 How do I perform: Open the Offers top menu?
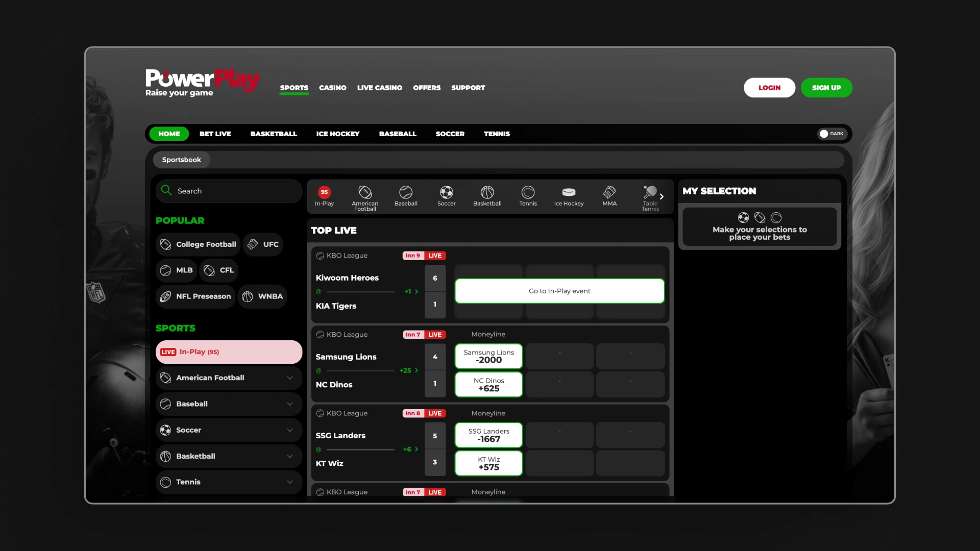click(427, 88)
